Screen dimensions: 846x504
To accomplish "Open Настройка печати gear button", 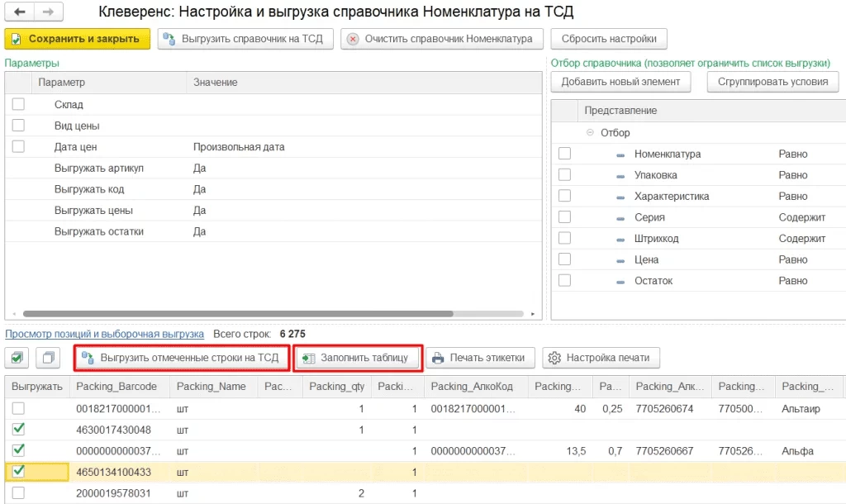I will [x=601, y=358].
